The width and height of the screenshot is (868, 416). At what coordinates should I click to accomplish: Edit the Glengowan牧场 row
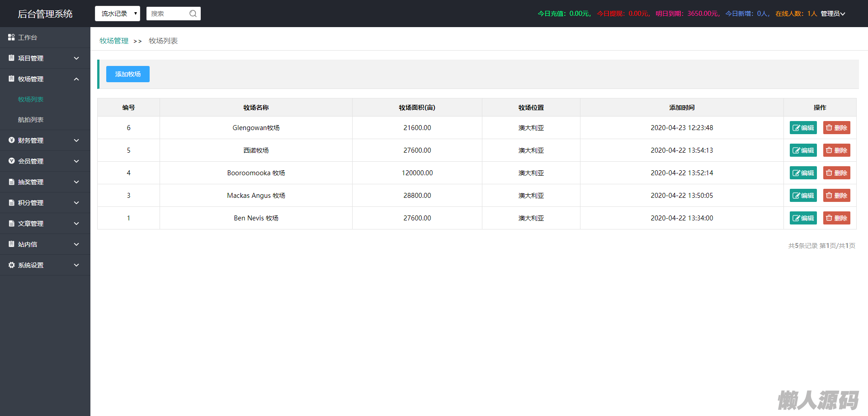point(803,128)
